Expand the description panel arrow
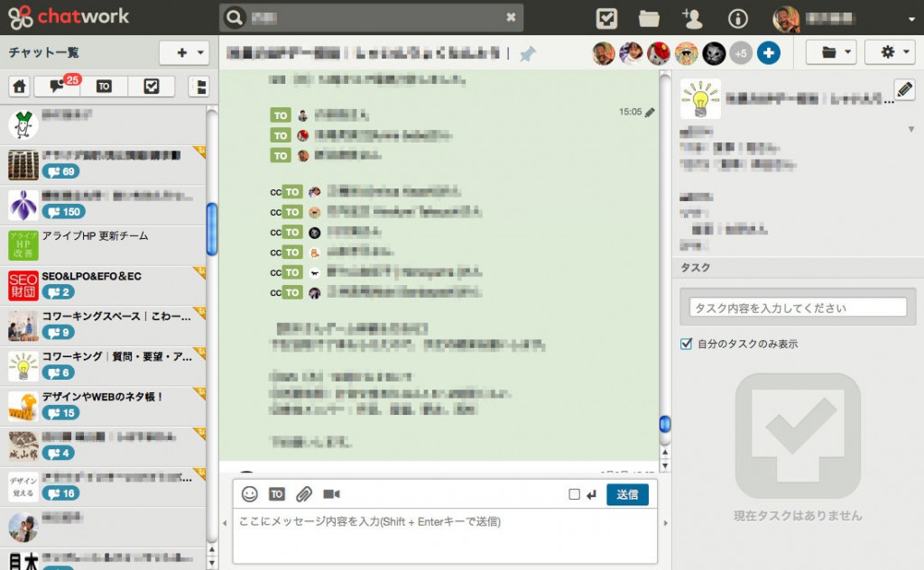924x570 pixels. click(x=911, y=129)
